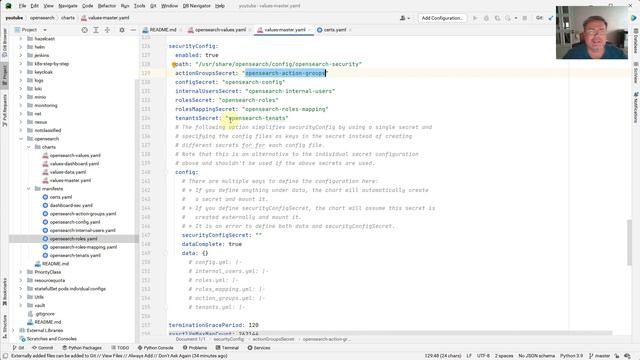Click the lightbulb intention icon near path line
This screenshot has width=640, height=360.
(174, 64)
